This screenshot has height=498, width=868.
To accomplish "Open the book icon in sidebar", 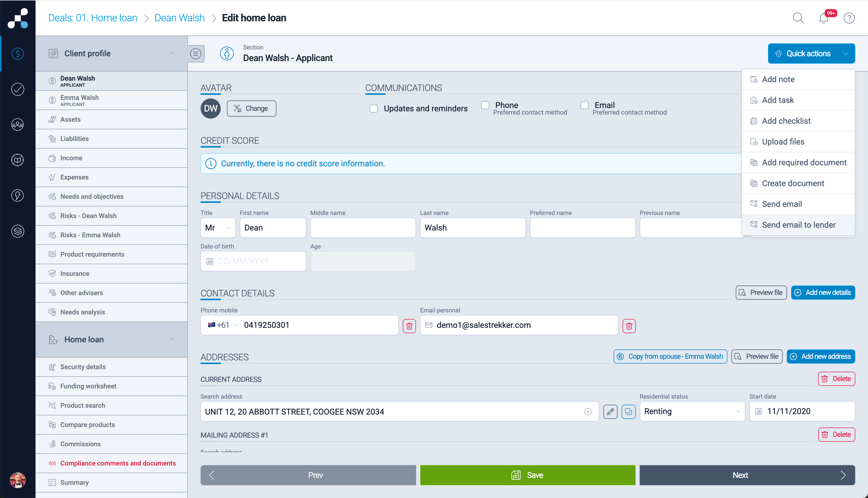I will (18, 160).
